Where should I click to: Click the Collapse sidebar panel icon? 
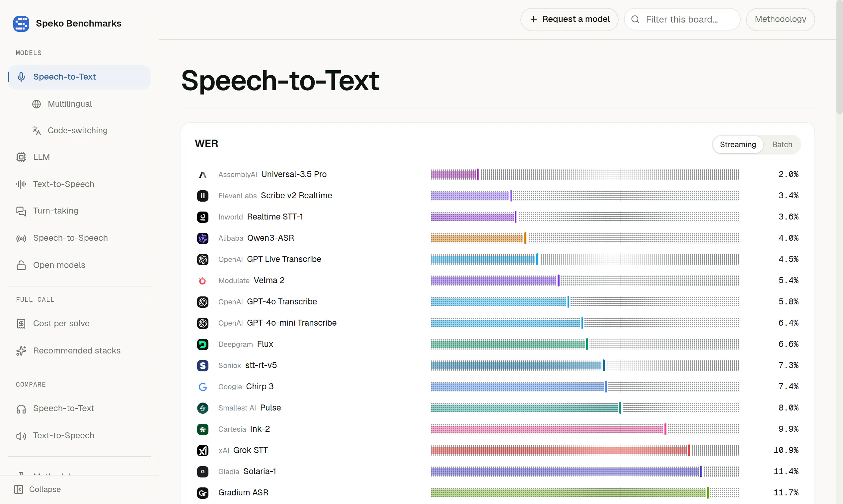(19, 489)
